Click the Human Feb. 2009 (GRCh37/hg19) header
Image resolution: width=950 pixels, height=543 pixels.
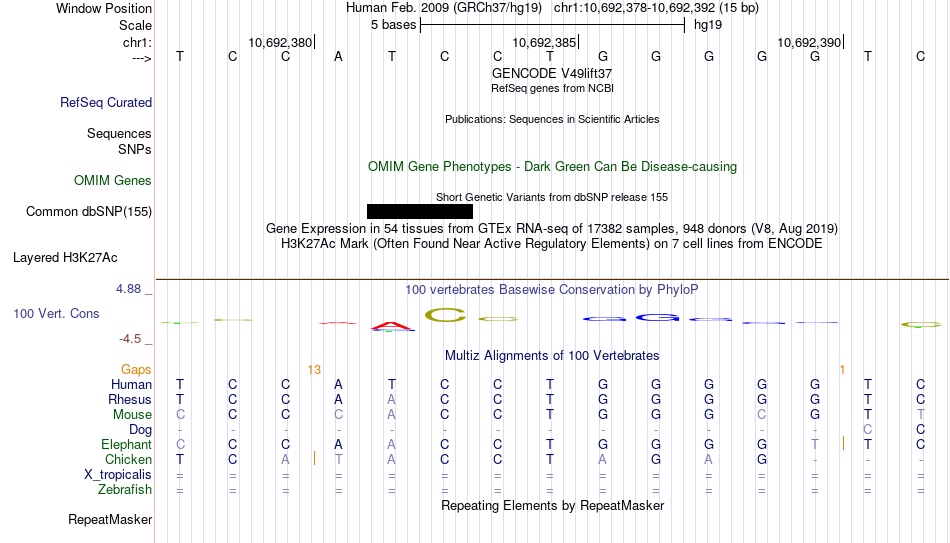point(443,8)
